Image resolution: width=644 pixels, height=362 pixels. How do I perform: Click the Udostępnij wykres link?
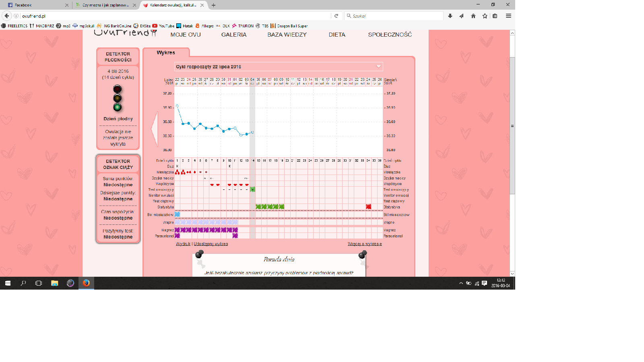click(x=211, y=244)
